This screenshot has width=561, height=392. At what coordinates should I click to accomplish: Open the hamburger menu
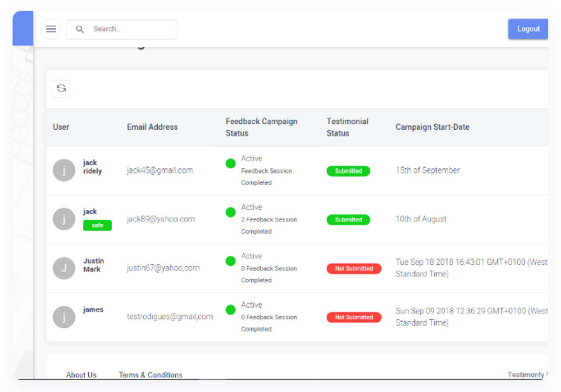51,29
